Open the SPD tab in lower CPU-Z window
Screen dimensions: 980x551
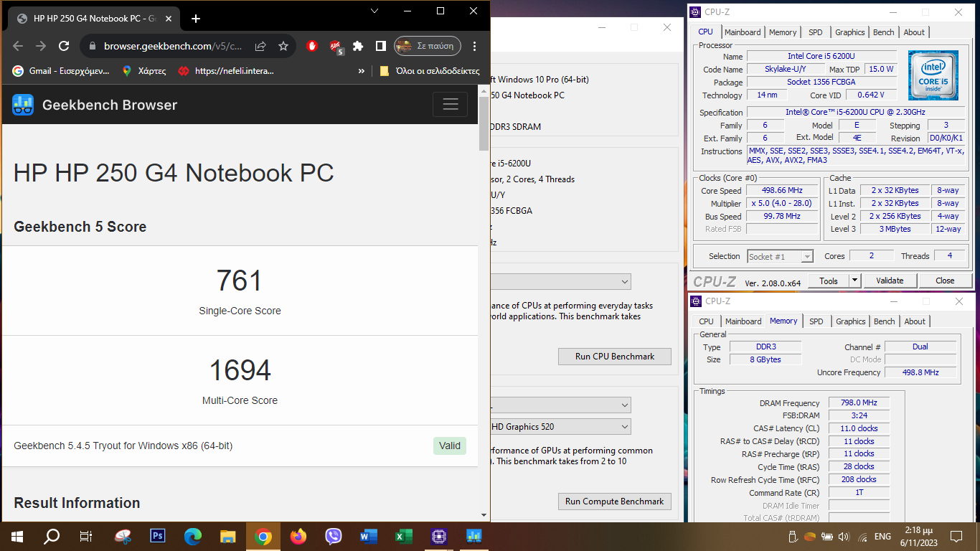pos(816,321)
